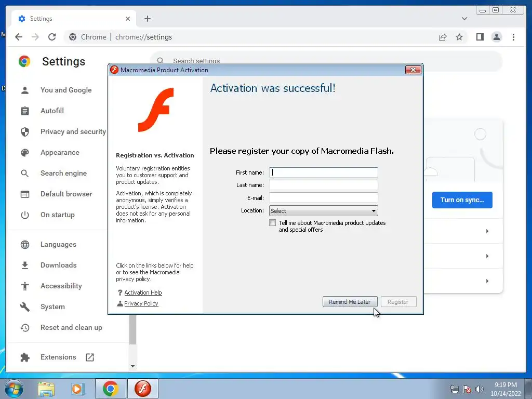
Task: Click the grayed Register button
Action: [x=398, y=302]
